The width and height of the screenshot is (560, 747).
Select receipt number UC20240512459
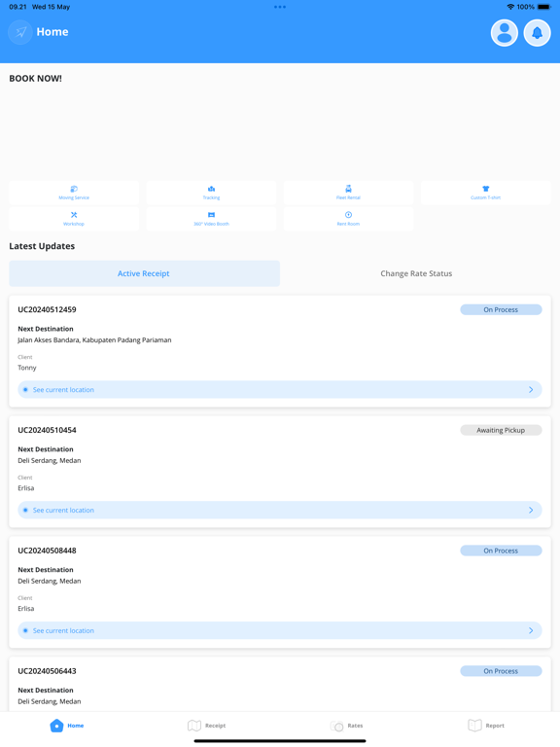click(x=47, y=309)
